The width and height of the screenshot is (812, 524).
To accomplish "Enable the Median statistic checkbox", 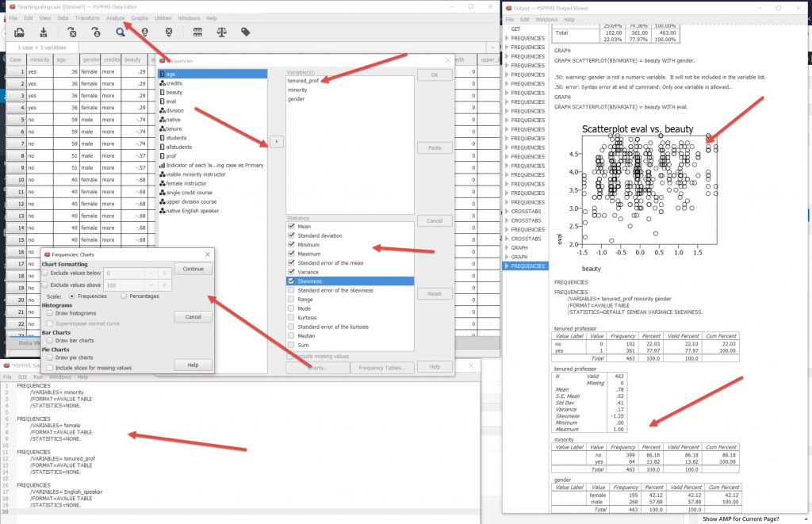I will 292,336.
